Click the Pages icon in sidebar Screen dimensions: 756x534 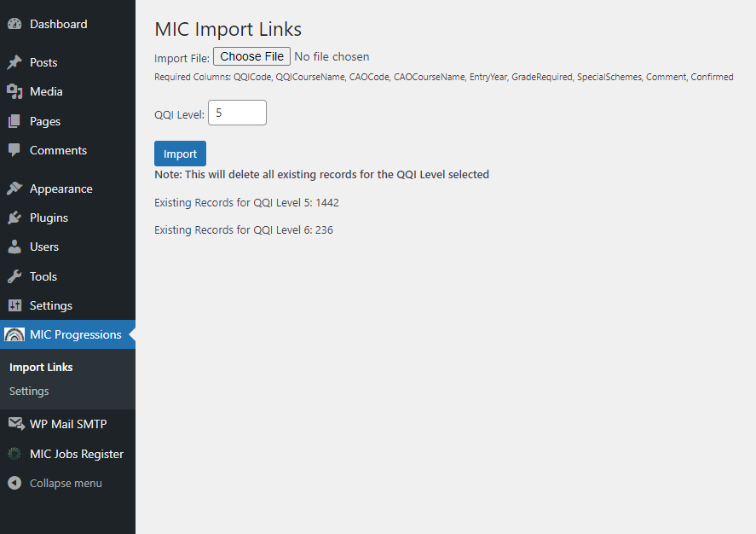[x=14, y=121]
